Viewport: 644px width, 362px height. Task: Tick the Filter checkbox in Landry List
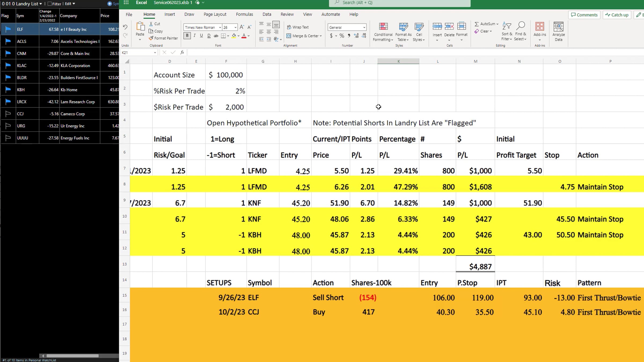click(x=50, y=4)
